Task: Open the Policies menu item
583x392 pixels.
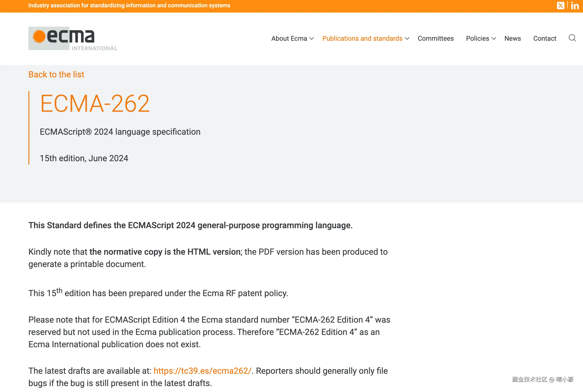Action: [x=477, y=39]
